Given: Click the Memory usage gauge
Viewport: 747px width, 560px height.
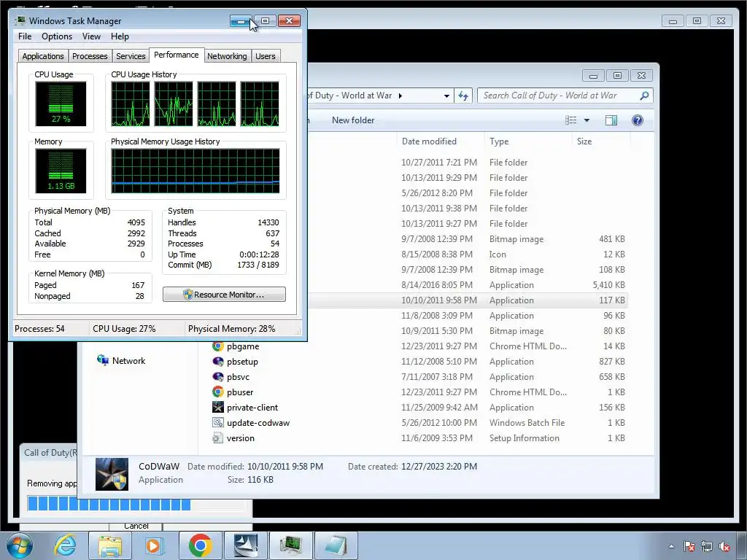Looking at the screenshot, I should coord(61,171).
